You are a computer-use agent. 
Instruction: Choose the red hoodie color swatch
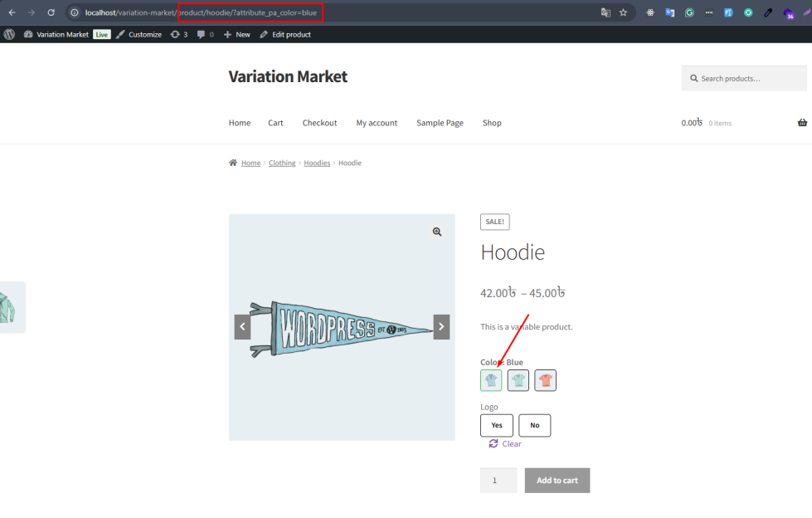pyautogui.click(x=545, y=380)
